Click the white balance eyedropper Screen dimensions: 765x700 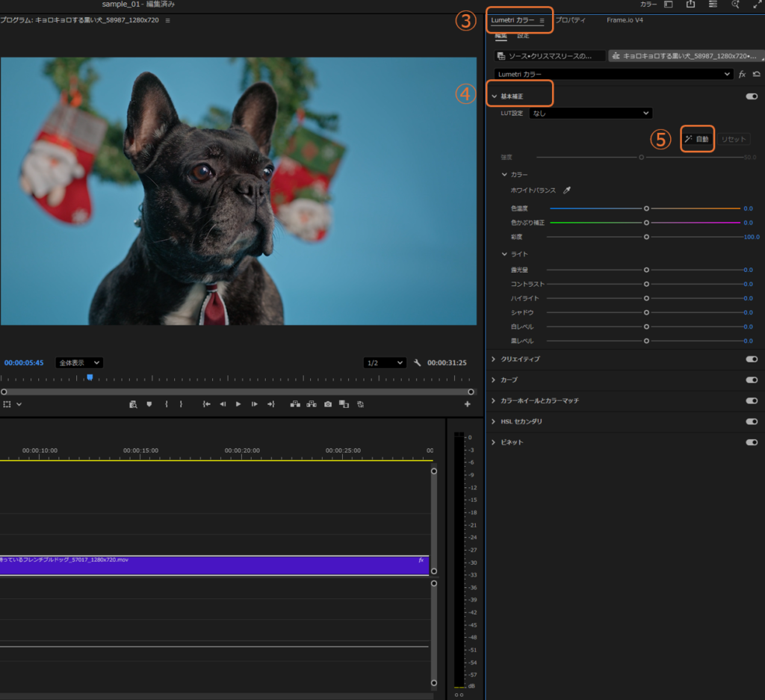click(566, 191)
